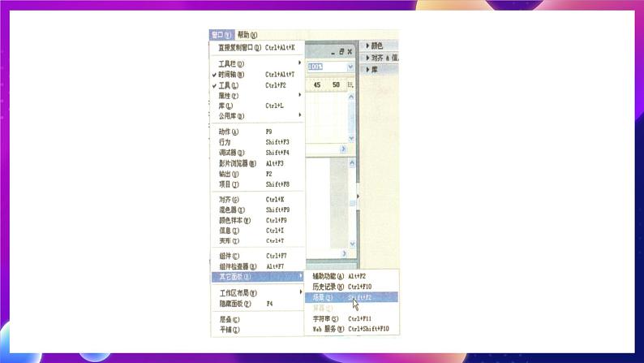Expand the 工作区布局(W) submenu
The image size is (644, 363).
click(257, 292)
